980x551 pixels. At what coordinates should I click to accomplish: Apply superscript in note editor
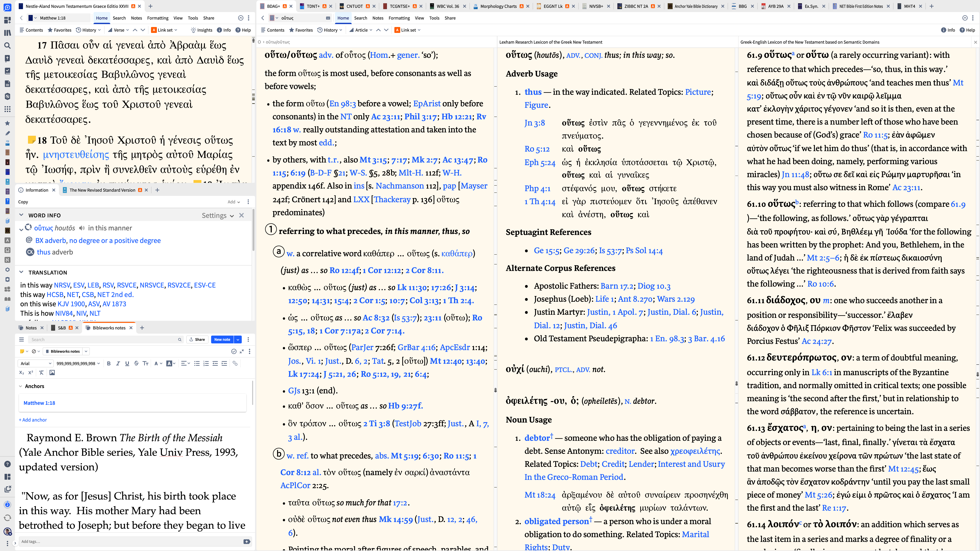click(30, 373)
